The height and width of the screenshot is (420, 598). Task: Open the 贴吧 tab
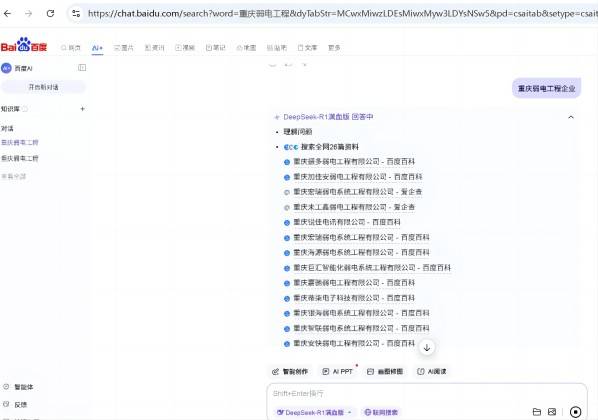276,48
